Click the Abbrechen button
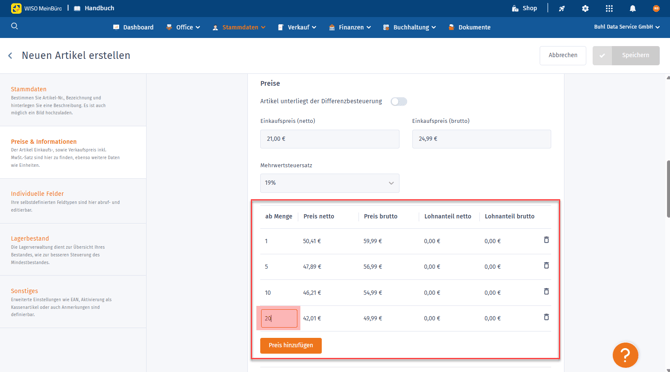 (x=563, y=56)
